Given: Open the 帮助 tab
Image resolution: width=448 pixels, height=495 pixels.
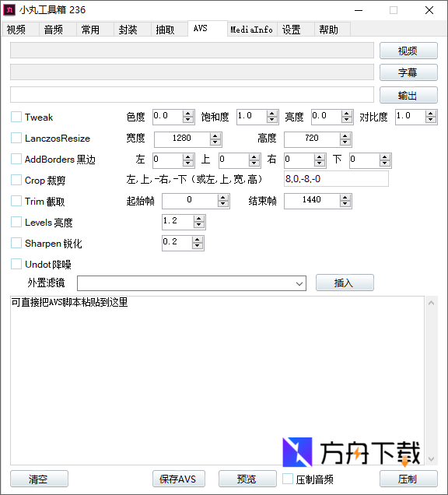Looking at the screenshot, I should 332,30.
